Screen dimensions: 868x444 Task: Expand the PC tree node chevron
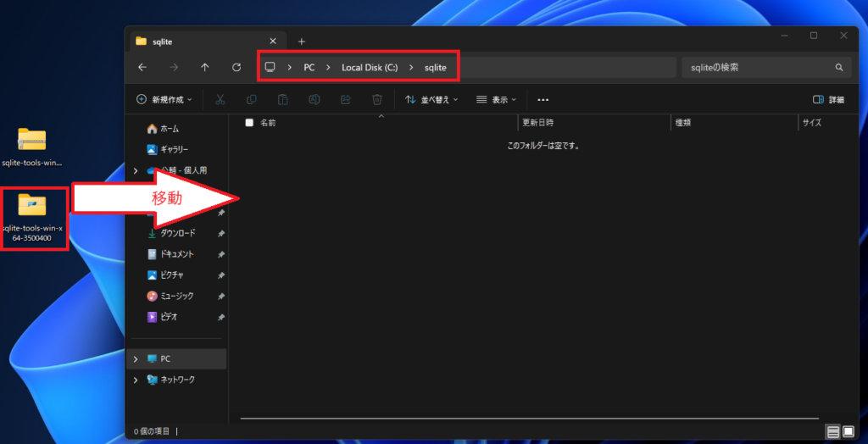(x=136, y=359)
